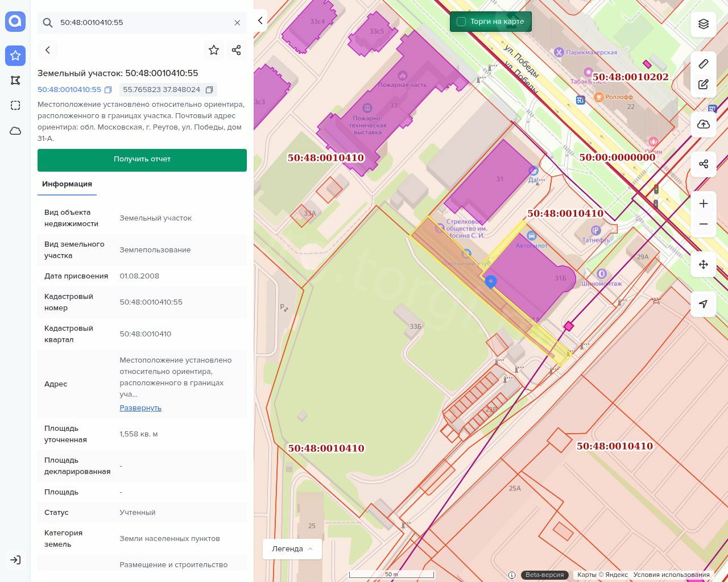
Task: Collapse the left information panel
Action: click(260, 21)
